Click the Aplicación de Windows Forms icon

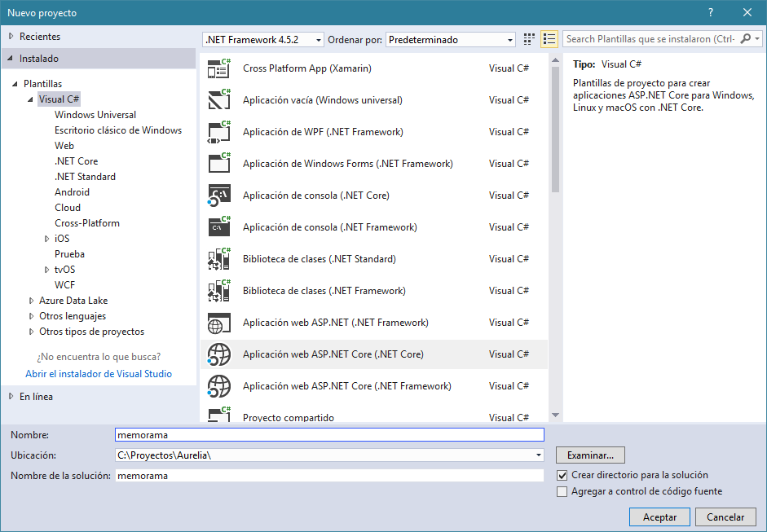pyautogui.click(x=218, y=163)
